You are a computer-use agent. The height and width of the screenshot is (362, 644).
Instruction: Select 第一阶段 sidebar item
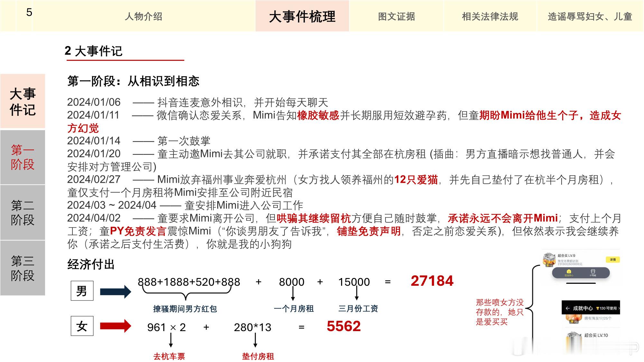click(23, 157)
